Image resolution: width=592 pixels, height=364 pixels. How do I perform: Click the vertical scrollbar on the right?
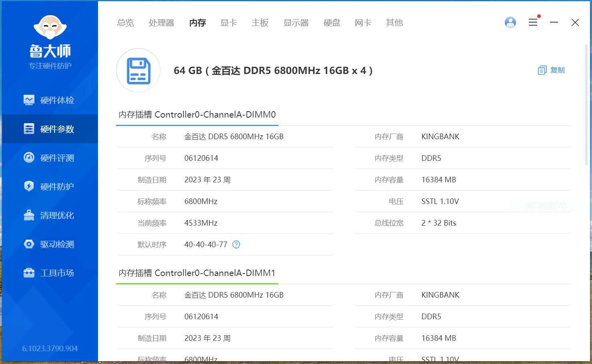[587, 104]
